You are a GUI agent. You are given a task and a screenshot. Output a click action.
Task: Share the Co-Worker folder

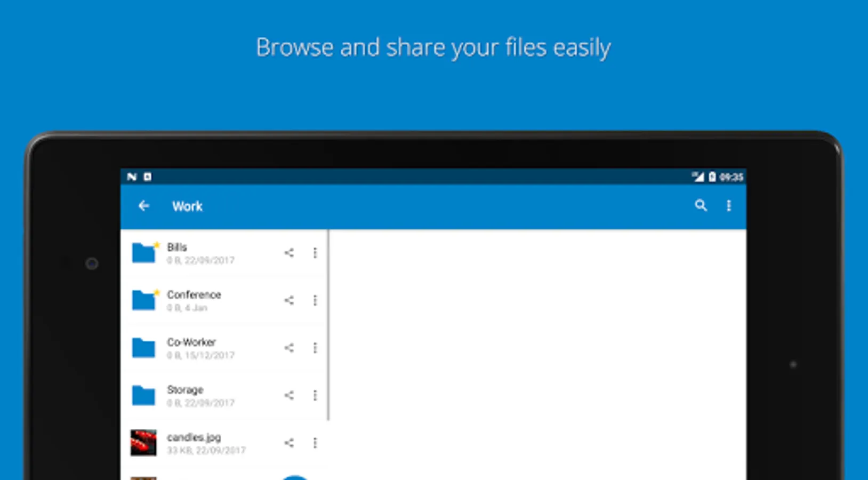(289, 348)
